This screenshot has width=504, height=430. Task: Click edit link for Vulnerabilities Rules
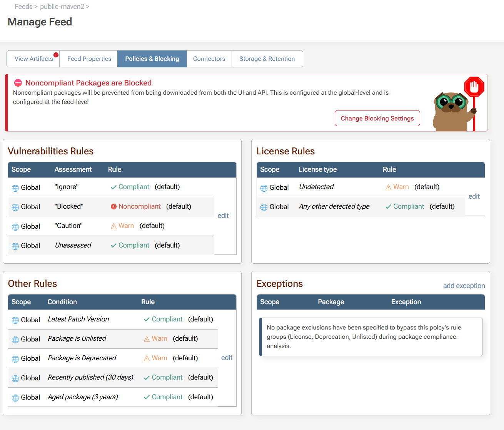tap(223, 216)
